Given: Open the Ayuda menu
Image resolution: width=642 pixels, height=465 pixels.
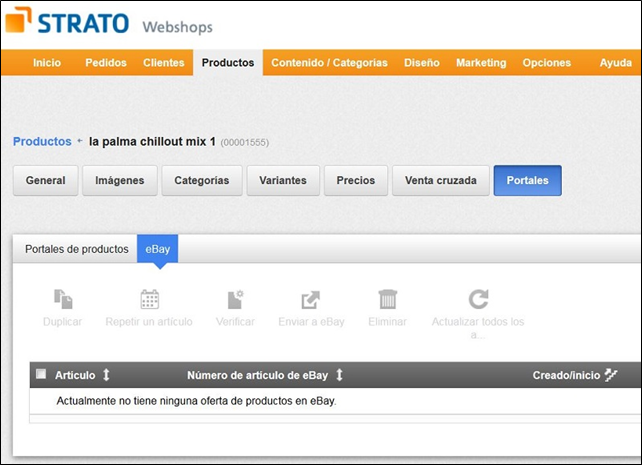Looking at the screenshot, I should click(x=615, y=63).
